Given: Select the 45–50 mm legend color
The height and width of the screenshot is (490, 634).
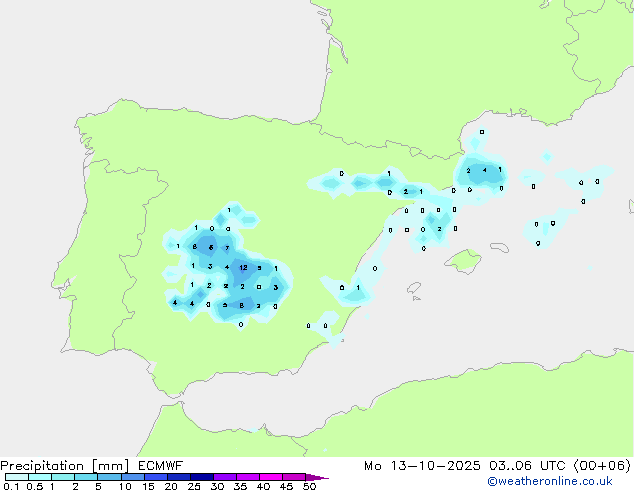Looking at the screenshot, I should tap(294, 477).
